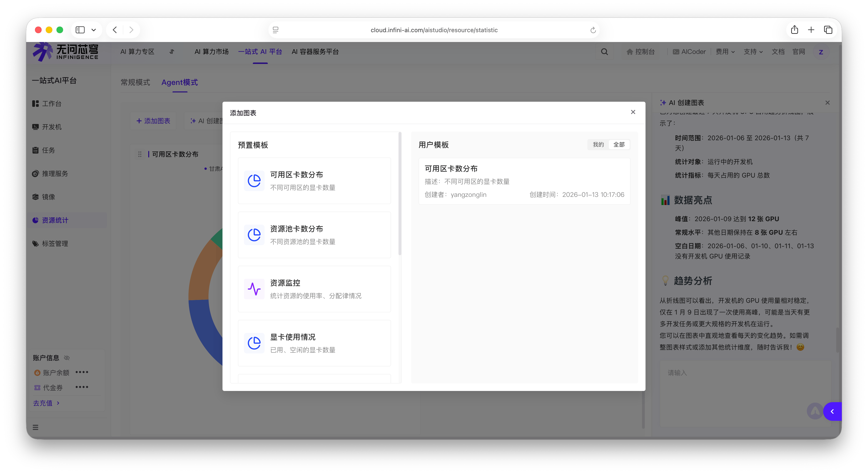The image size is (868, 474).
Task: Switch to 常规模式 tab
Action: 135,83
